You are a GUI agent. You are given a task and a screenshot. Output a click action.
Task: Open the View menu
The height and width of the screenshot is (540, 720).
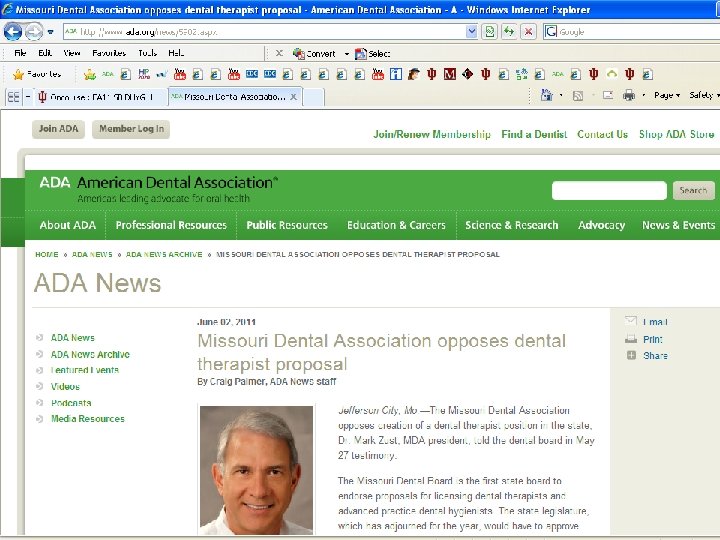click(x=72, y=53)
